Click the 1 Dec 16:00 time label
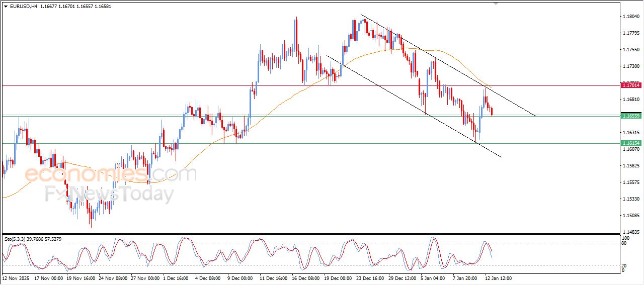The width and height of the screenshot is (644, 285). click(x=176, y=278)
